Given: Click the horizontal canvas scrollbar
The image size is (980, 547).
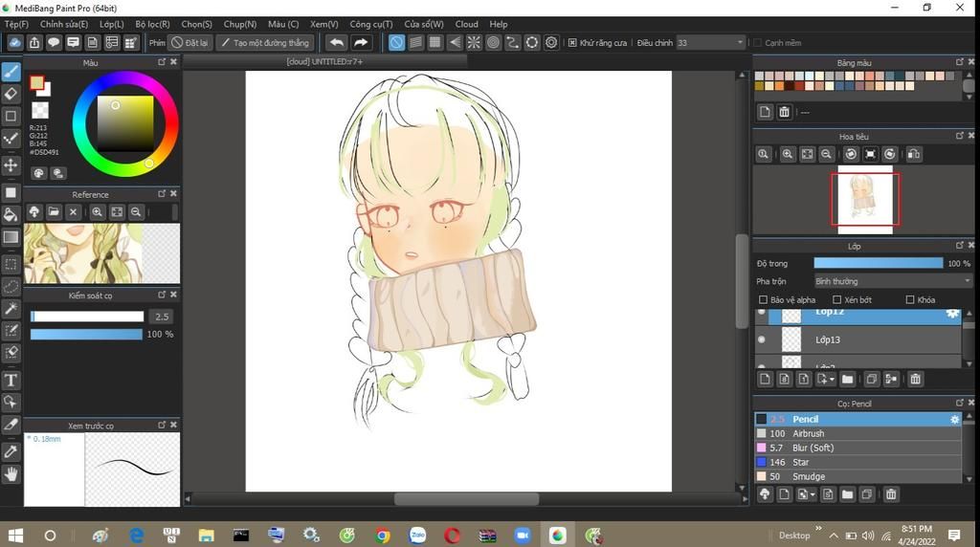Looking at the screenshot, I should (x=466, y=499).
